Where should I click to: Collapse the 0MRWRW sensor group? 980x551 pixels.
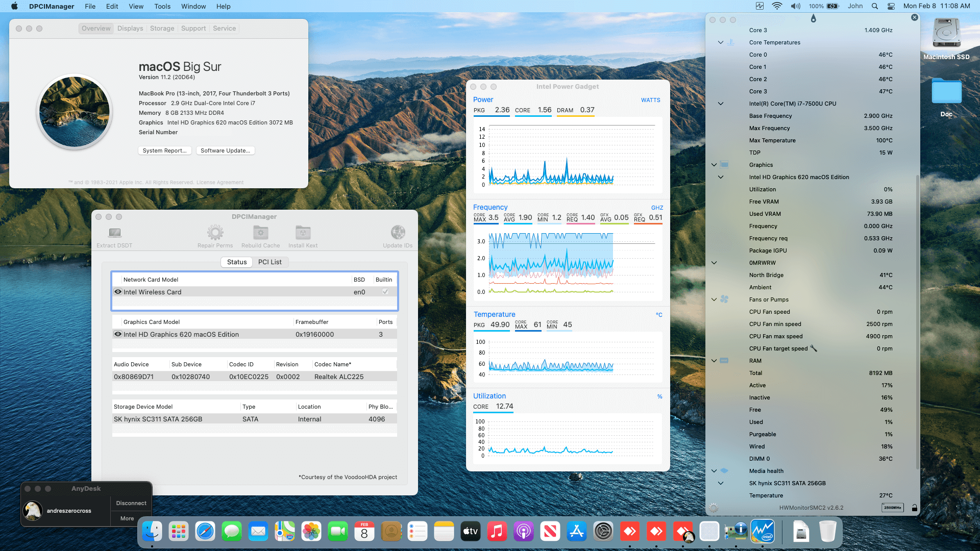click(714, 263)
